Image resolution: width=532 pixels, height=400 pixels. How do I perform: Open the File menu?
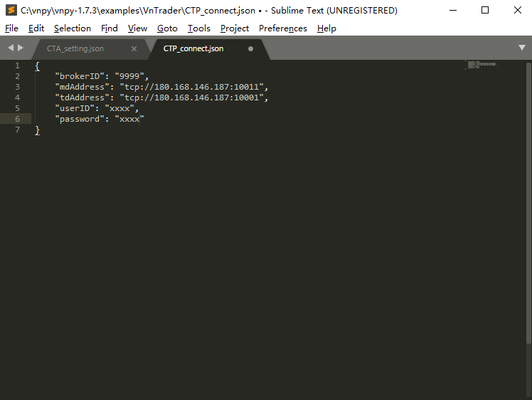click(x=11, y=28)
